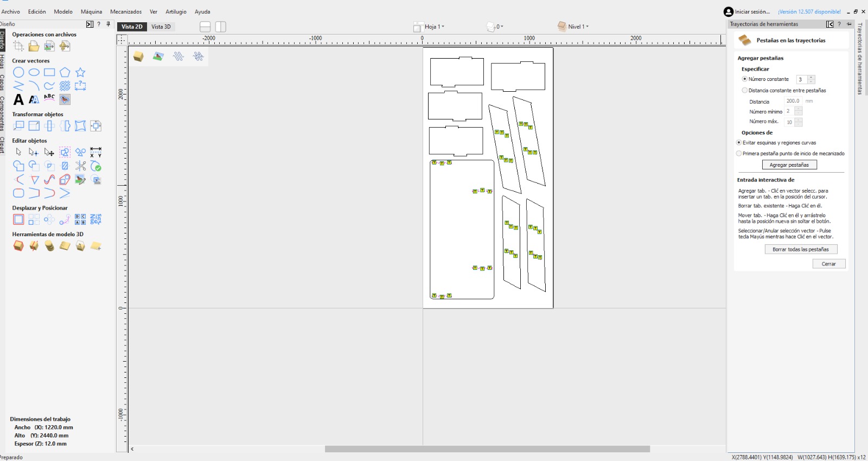Adjust the Número mínimo spinner arrows

point(798,111)
